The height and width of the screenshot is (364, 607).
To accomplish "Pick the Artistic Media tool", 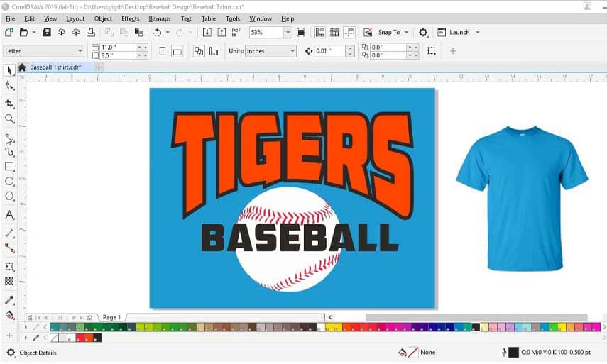I will (x=10, y=153).
